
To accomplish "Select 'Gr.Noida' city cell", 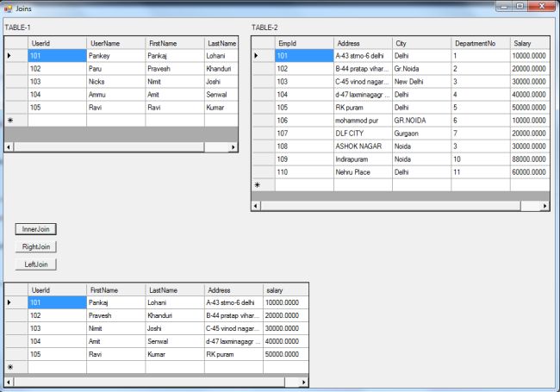I will coord(422,69).
